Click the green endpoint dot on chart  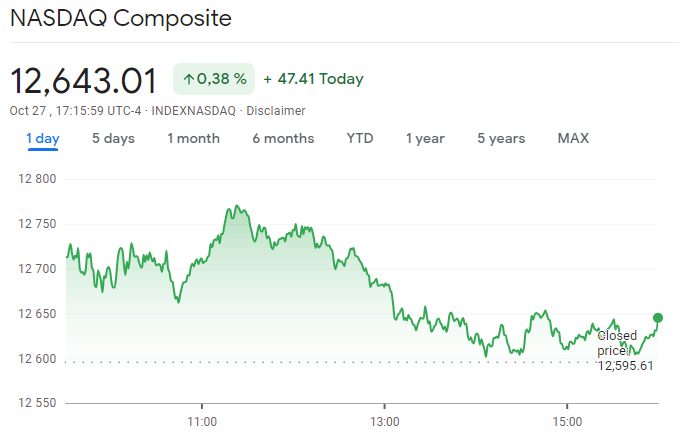tap(658, 318)
